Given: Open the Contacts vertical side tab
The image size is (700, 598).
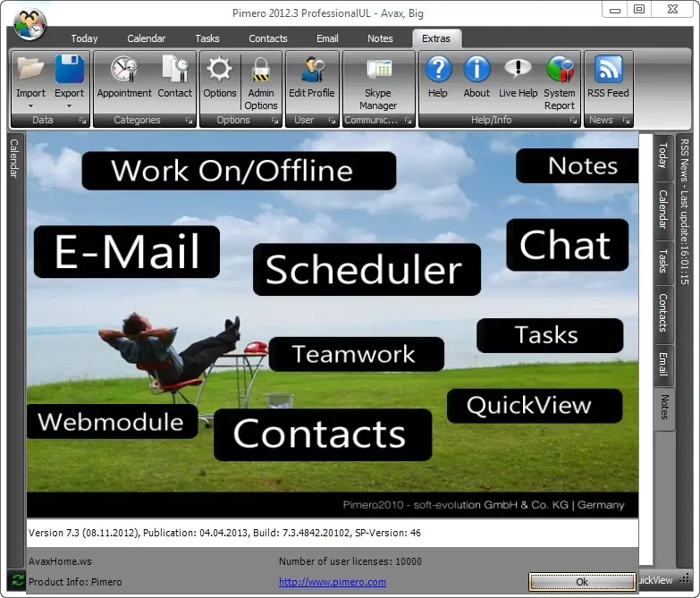Looking at the screenshot, I should (663, 313).
